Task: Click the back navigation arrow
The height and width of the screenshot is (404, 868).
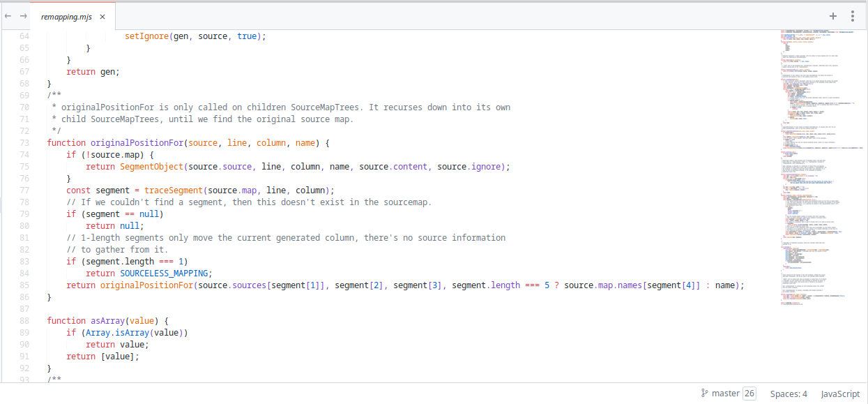Action: pos(8,16)
